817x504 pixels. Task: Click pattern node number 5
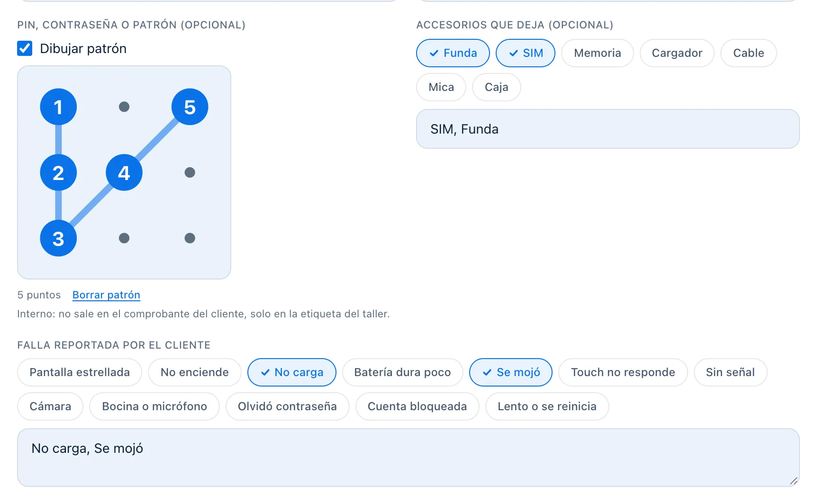point(190,107)
